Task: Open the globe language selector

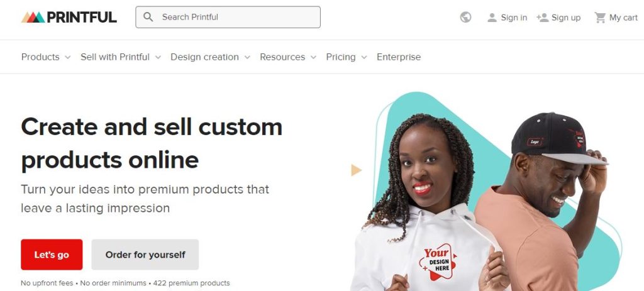Action: [465, 17]
